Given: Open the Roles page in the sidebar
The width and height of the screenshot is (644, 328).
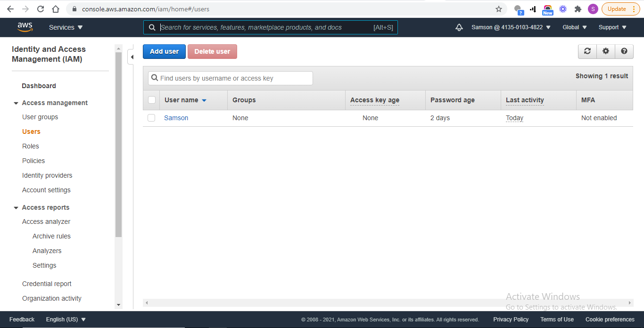Looking at the screenshot, I should point(30,146).
